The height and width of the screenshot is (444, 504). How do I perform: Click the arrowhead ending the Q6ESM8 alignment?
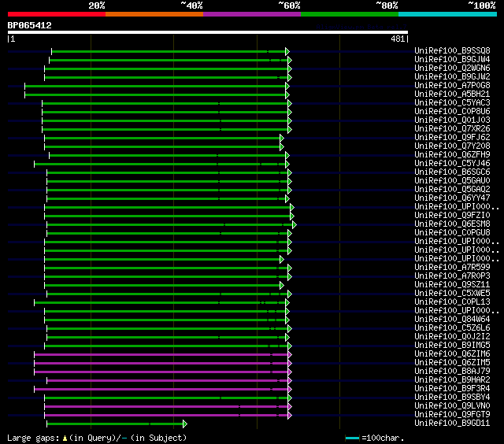click(x=295, y=224)
